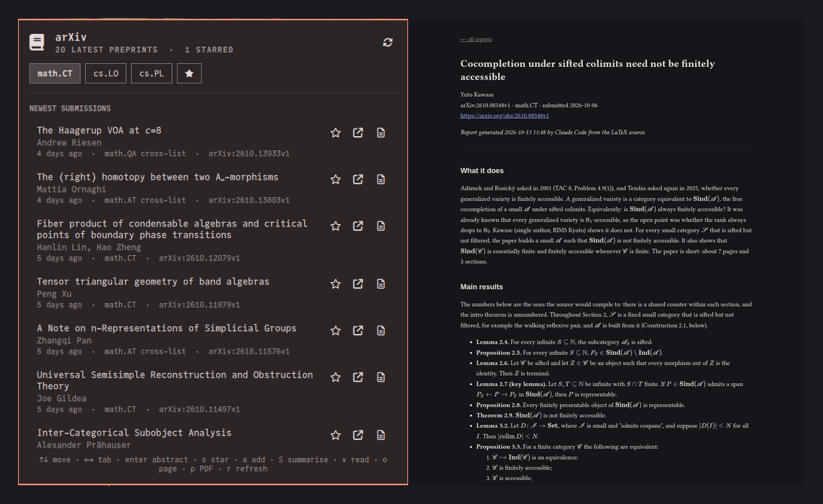Image resolution: width=823 pixels, height=504 pixels.
Task: Open document icon for Ornaghi's homotopy paper
Action: click(x=381, y=179)
